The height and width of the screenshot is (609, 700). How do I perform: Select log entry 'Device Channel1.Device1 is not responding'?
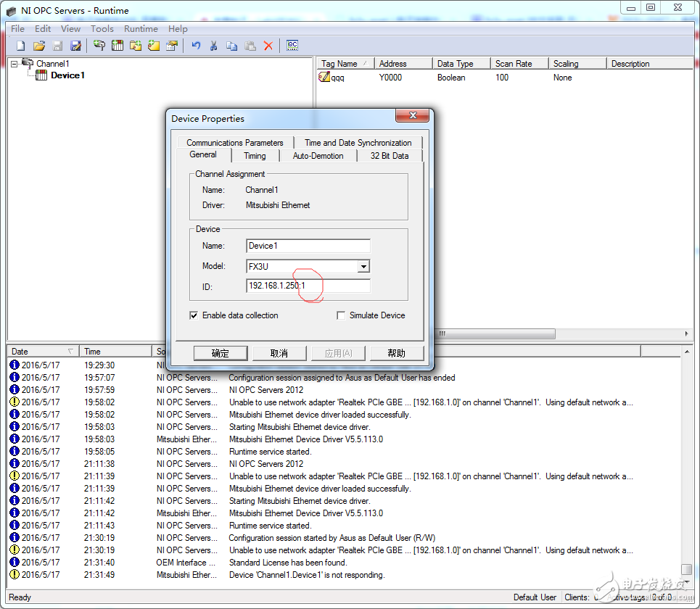tap(344, 575)
